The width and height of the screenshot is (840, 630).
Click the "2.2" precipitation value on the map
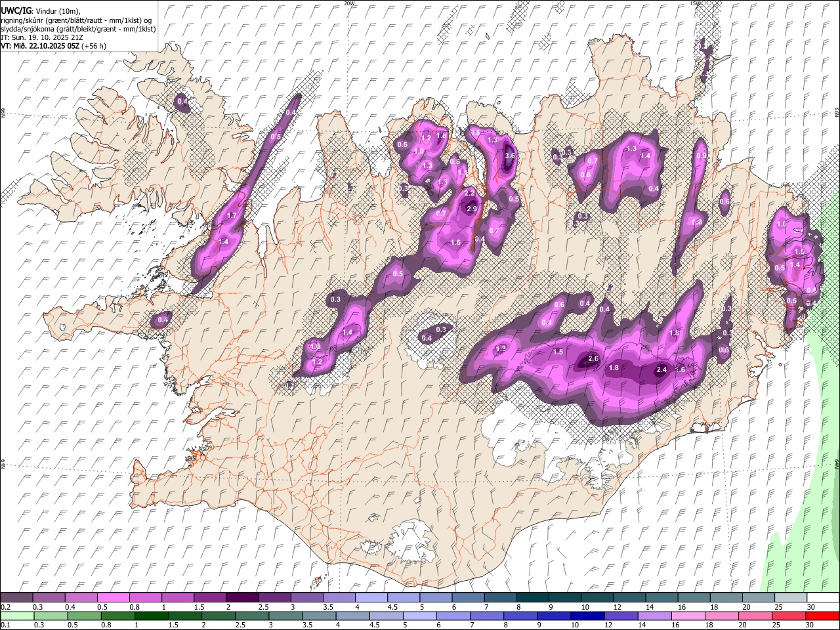[x=469, y=193]
